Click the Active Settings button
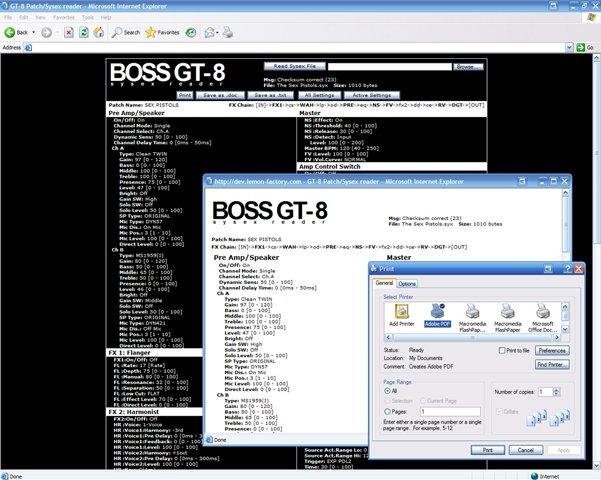Viewport: 601px width, 480px height. tap(371, 95)
